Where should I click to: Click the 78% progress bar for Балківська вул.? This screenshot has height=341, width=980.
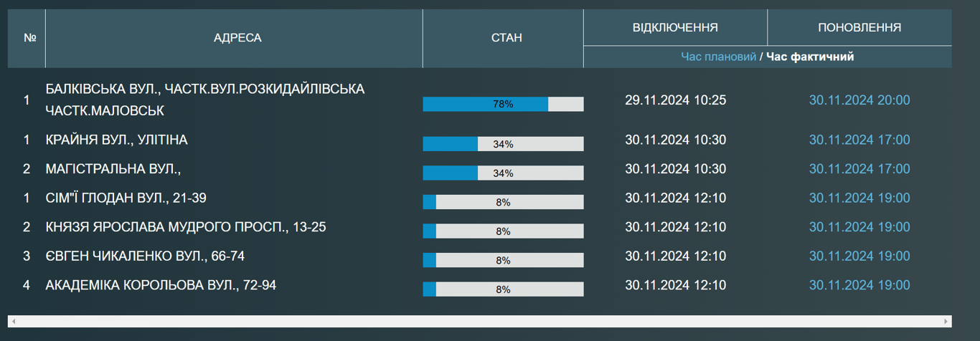point(503,105)
